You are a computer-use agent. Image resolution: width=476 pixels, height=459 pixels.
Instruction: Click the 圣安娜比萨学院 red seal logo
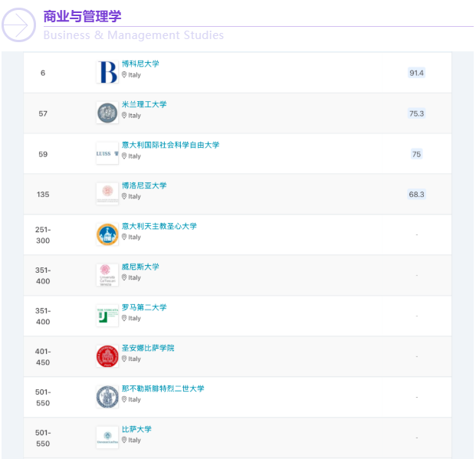point(107,356)
